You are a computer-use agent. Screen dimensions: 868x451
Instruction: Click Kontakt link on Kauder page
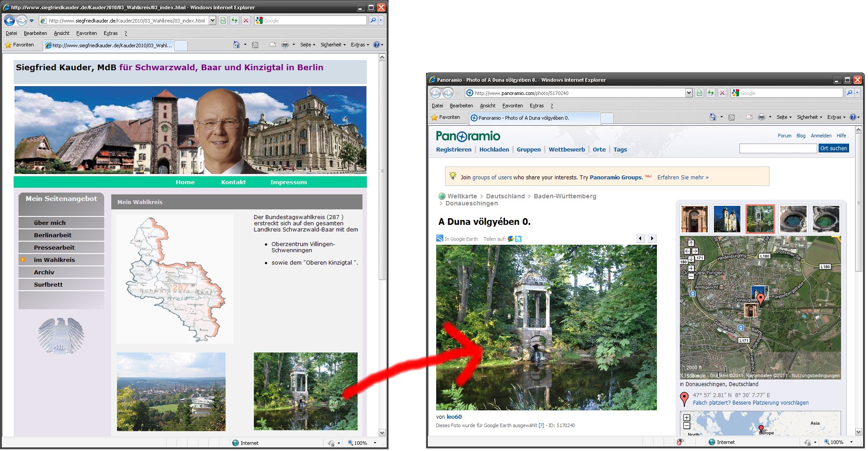(234, 182)
